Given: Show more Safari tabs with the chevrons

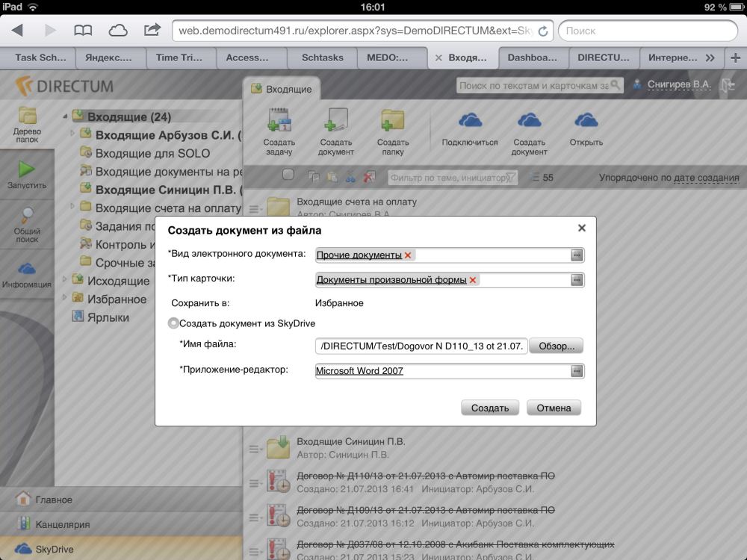Looking at the screenshot, I should [710, 57].
